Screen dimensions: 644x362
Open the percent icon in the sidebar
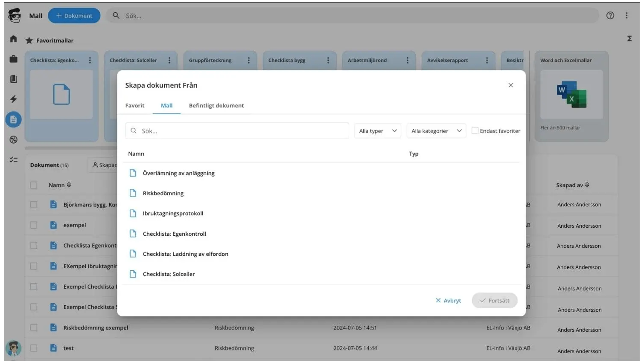pyautogui.click(x=13, y=139)
